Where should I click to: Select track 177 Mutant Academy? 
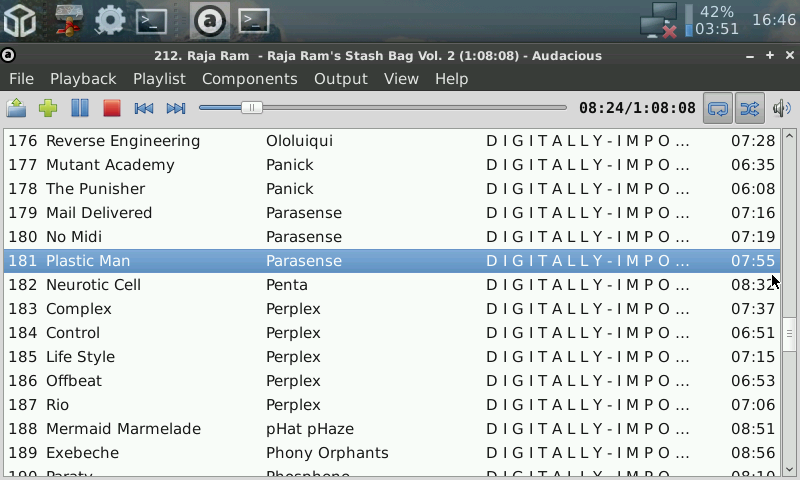(x=392, y=165)
